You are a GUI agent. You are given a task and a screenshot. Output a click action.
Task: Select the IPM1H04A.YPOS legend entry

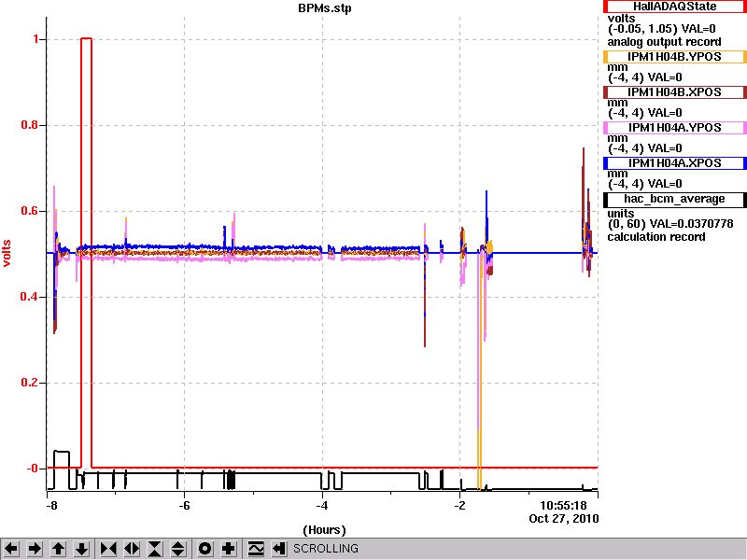pyautogui.click(x=674, y=128)
